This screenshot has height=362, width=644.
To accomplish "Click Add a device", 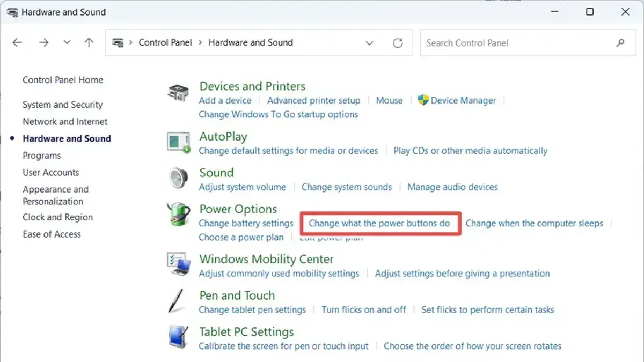I will 225,100.
